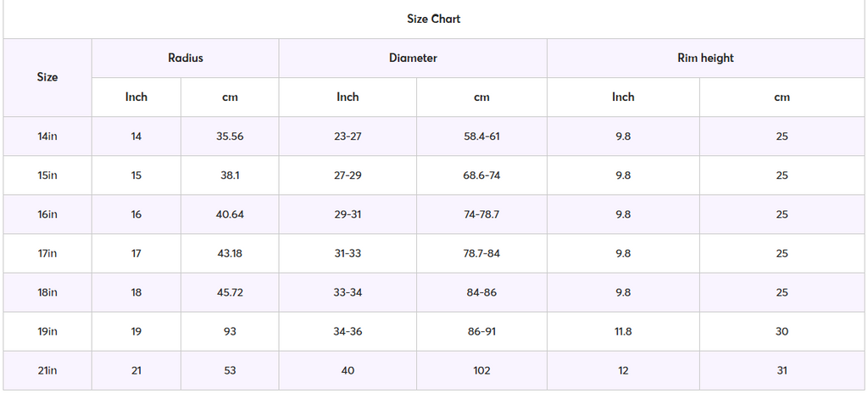
Task: Select the 19in size row label
Action: (x=47, y=331)
